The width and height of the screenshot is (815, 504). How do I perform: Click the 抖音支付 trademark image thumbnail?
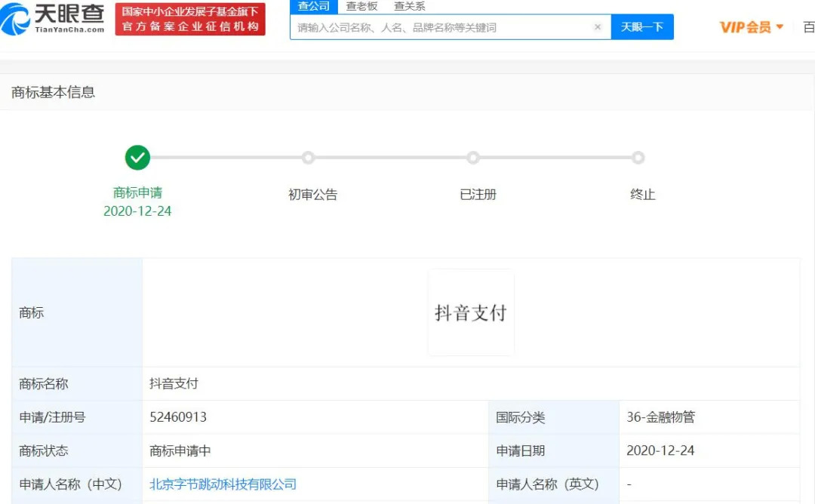[471, 312]
